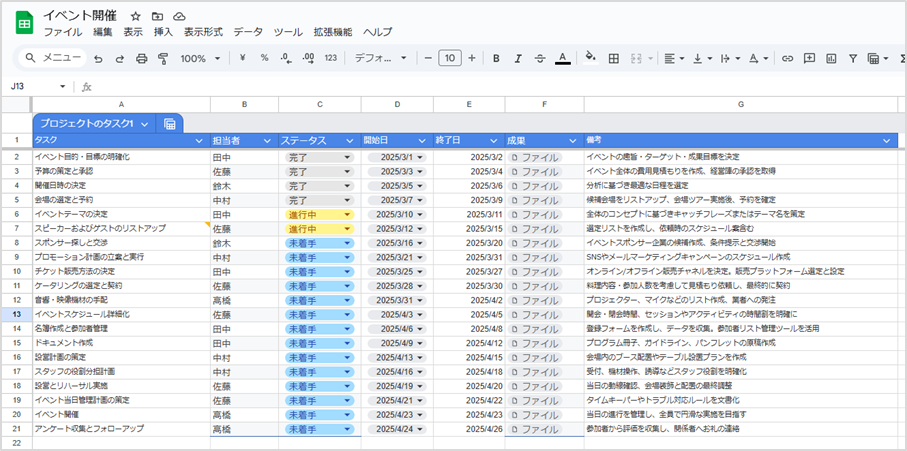
Task: Click the table view icon beside table name
Action: (169, 124)
